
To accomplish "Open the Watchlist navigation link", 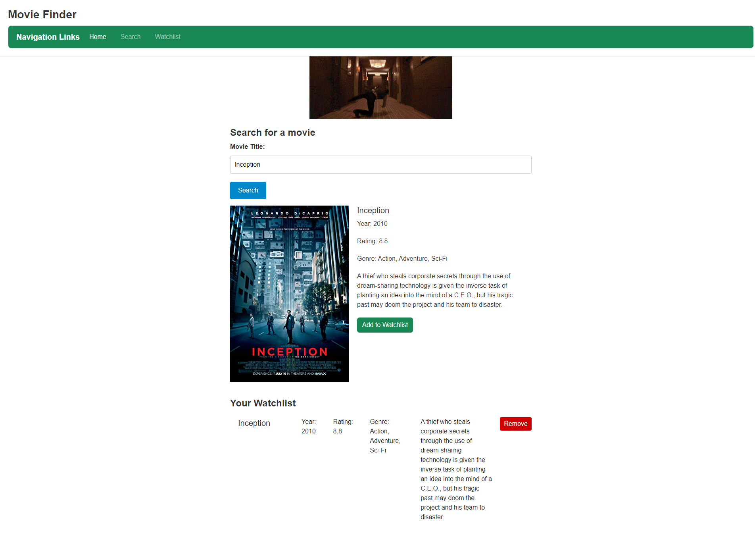I will pos(167,37).
